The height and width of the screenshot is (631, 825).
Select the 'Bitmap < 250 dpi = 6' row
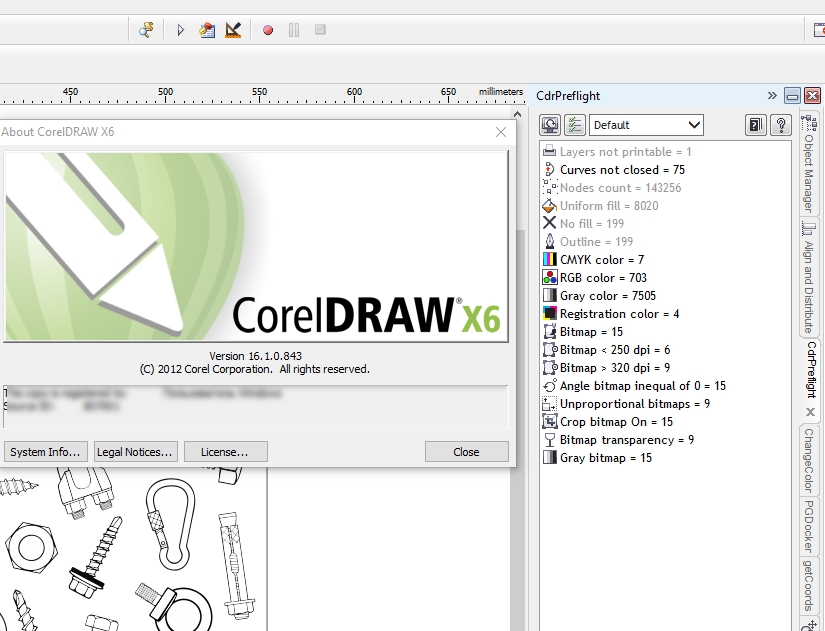pos(665,349)
